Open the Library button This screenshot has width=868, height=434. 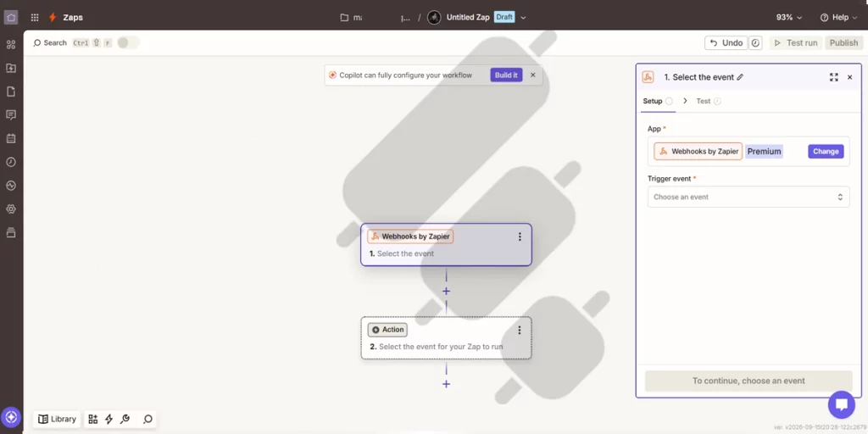[57, 419]
